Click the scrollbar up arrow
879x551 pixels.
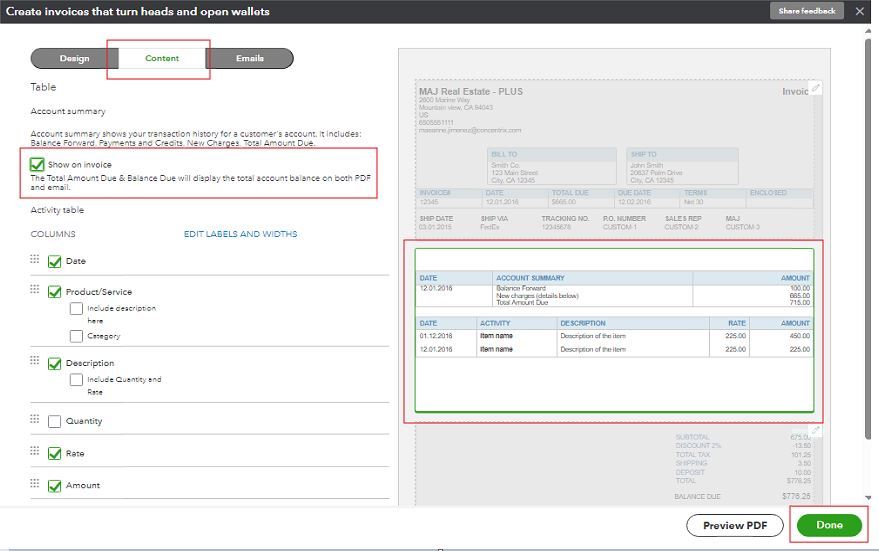coord(868,31)
